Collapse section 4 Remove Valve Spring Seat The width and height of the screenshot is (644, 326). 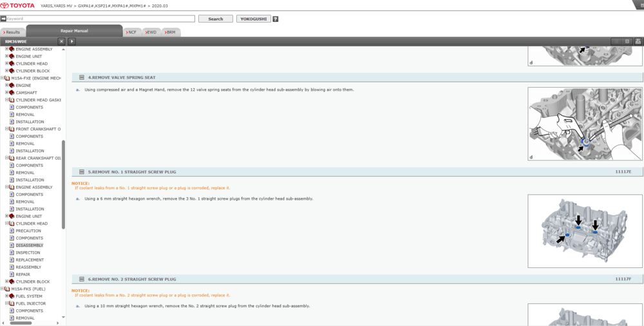[x=82, y=77]
